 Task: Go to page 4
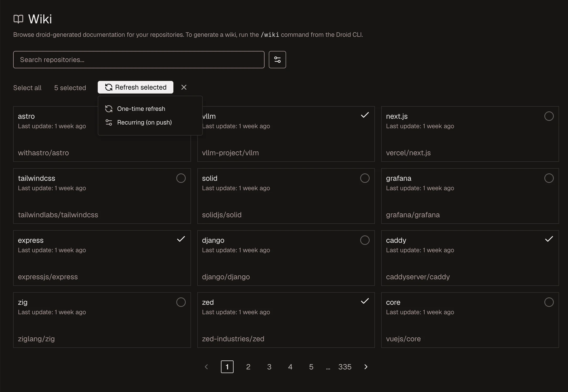point(290,367)
